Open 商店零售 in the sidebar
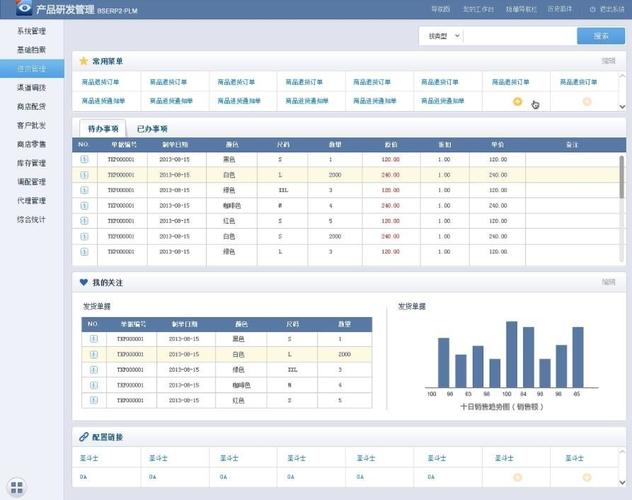Viewport: 632px width, 500px height. 31,144
